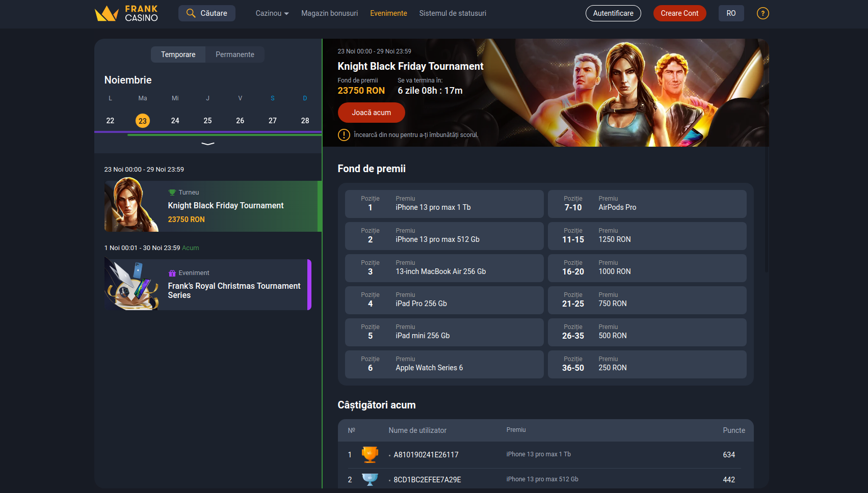Click the iPad Pro 256 Gb prize

pyautogui.click(x=444, y=300)
